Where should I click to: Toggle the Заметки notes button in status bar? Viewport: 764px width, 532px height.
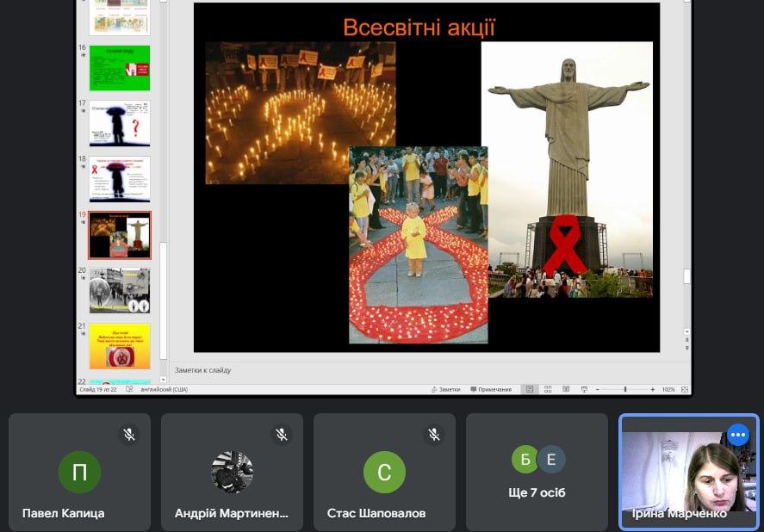pyautogui.click(x=446, y=389)
